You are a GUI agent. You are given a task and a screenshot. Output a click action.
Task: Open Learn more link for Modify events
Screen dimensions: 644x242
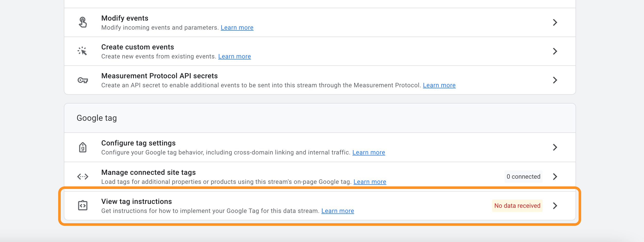coord(237,28)
